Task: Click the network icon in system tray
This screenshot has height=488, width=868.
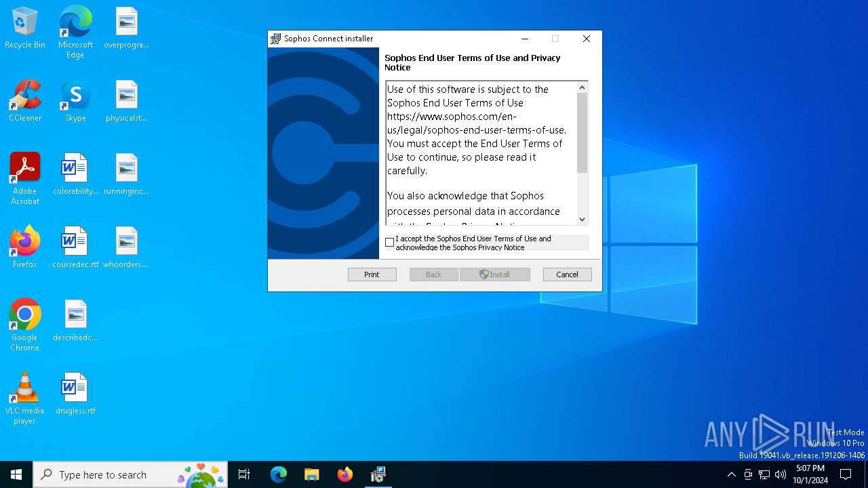Action: pyautogui.click(x=764, y=474)
